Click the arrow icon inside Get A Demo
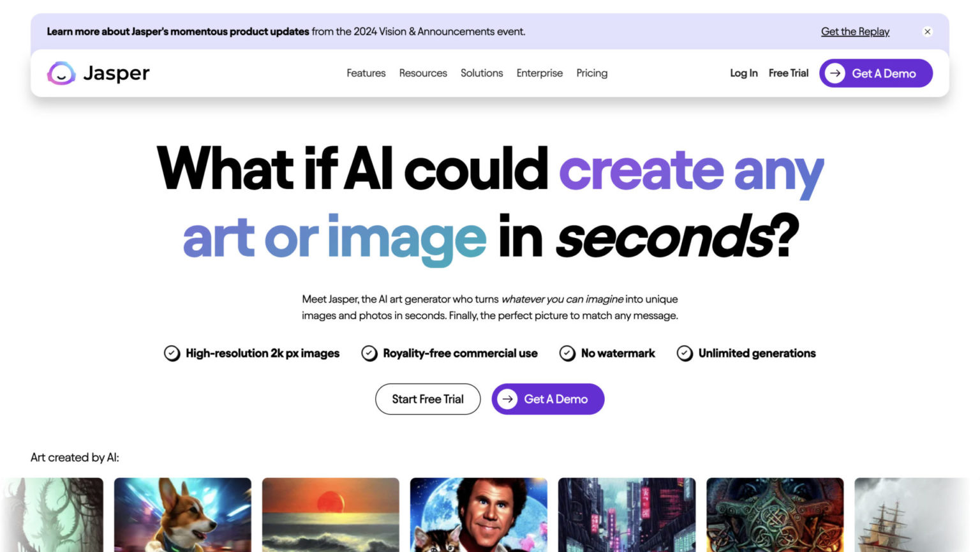 [x=835, y=73]
